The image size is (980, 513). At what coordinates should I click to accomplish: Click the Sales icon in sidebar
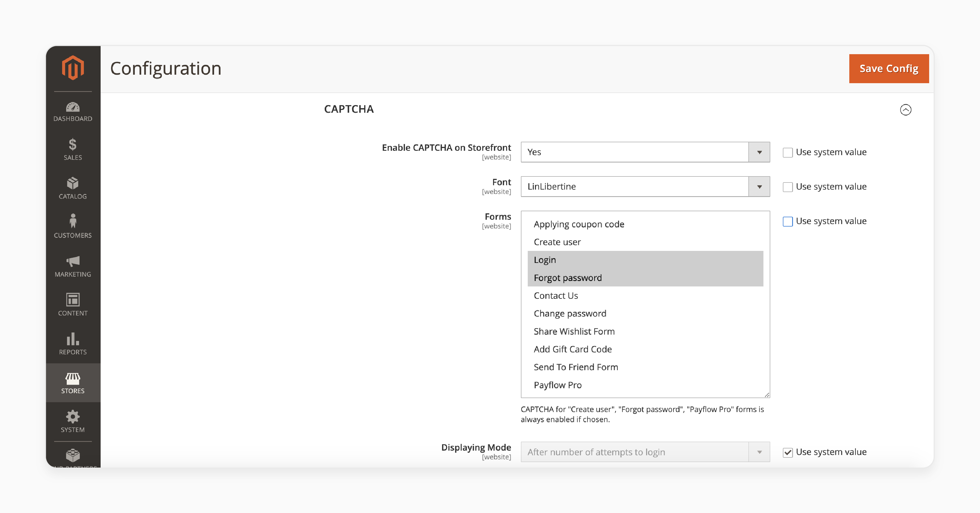pyautogui.click(x=72, y=149)
